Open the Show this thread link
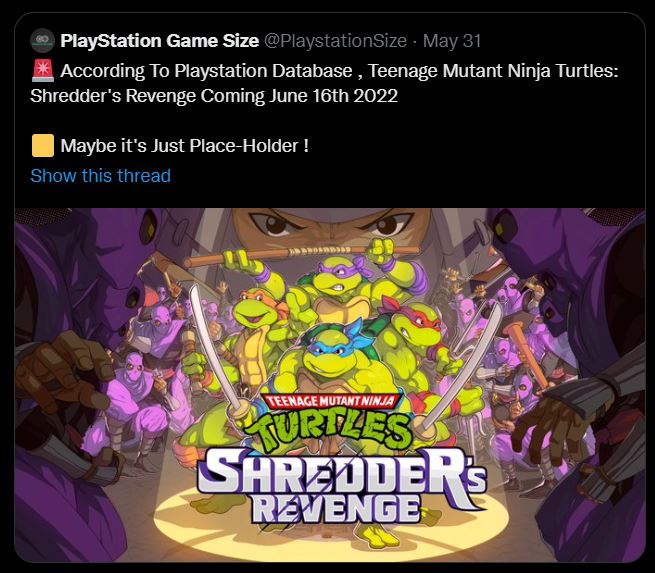Screen dimensions: 655x573 (101, 176)
